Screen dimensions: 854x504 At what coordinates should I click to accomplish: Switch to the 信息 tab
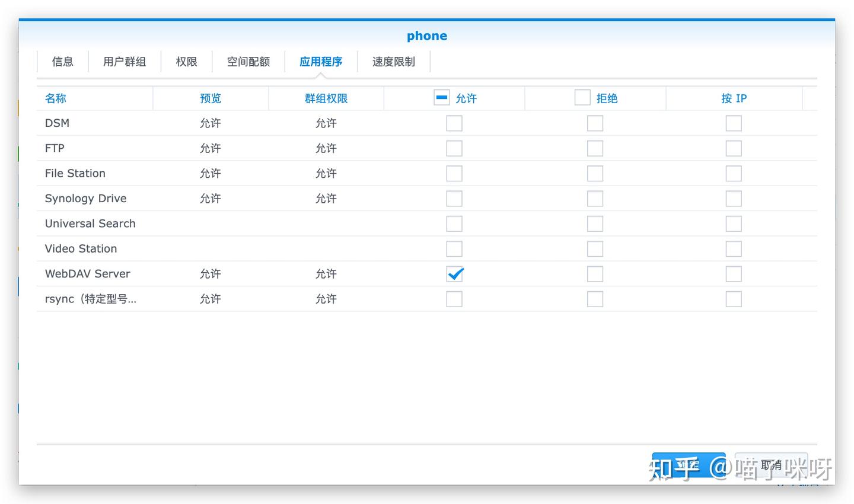[x=62, y=62]
